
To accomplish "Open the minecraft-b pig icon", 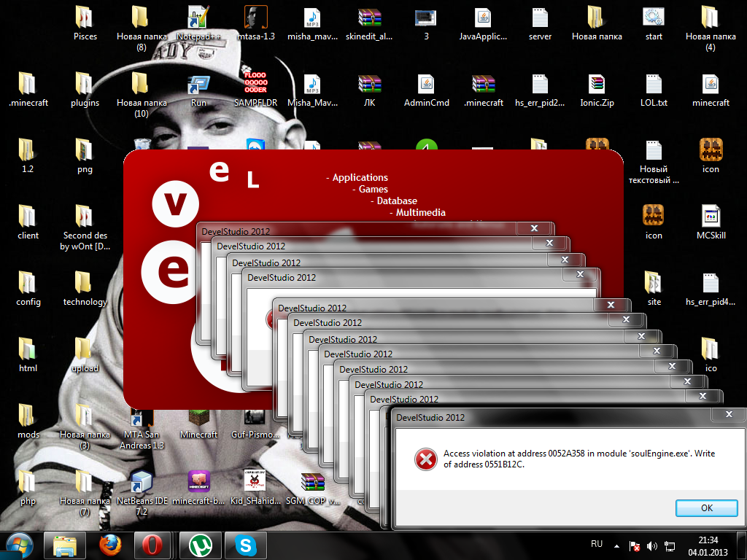I will (x=198, y=487).
